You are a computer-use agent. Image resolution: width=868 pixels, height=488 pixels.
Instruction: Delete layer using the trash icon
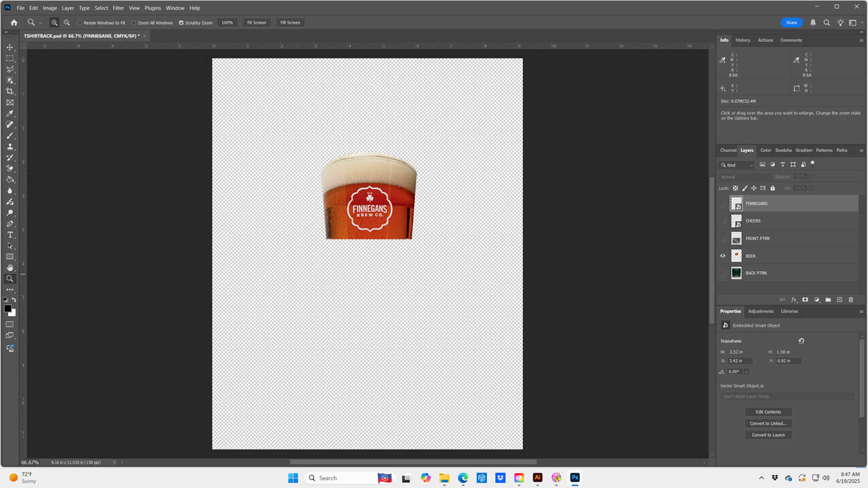coord(851,300)
